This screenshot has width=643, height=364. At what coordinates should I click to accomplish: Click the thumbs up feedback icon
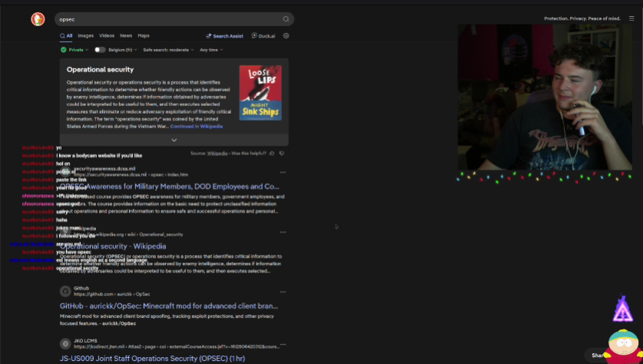pyautogui.click(x=272, y=154)
